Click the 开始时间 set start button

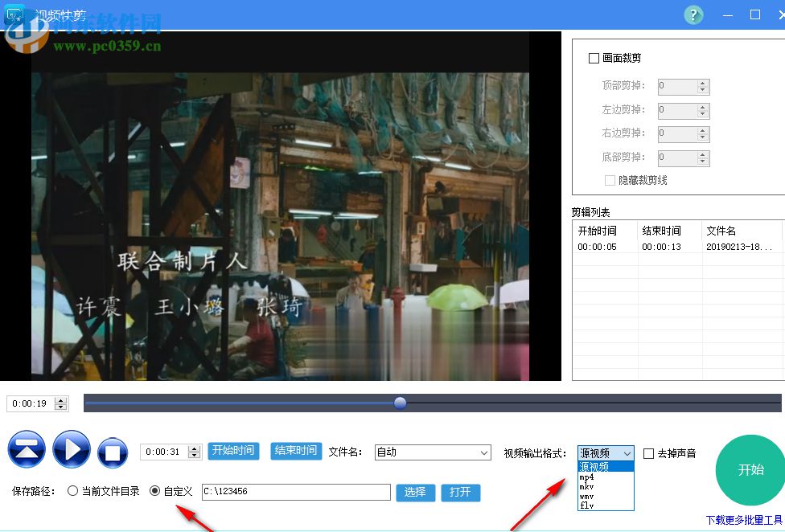(x=233, y=452)
